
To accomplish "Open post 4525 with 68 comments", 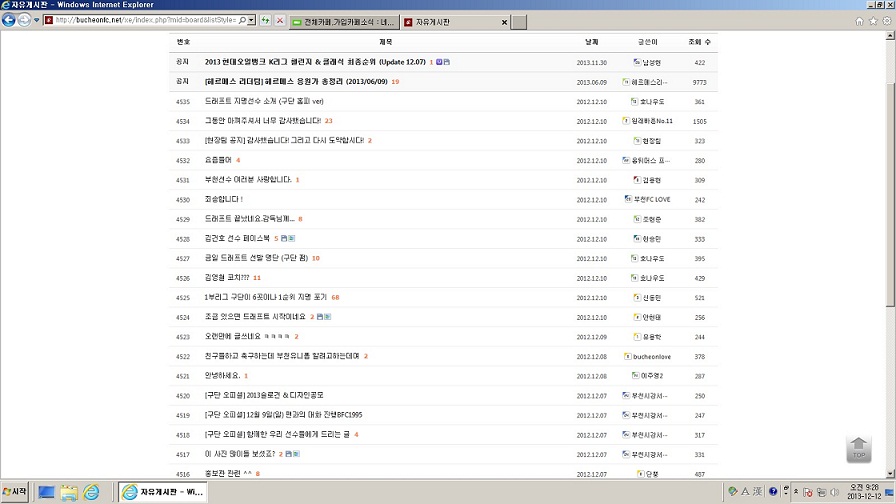I will click(266, 297).
